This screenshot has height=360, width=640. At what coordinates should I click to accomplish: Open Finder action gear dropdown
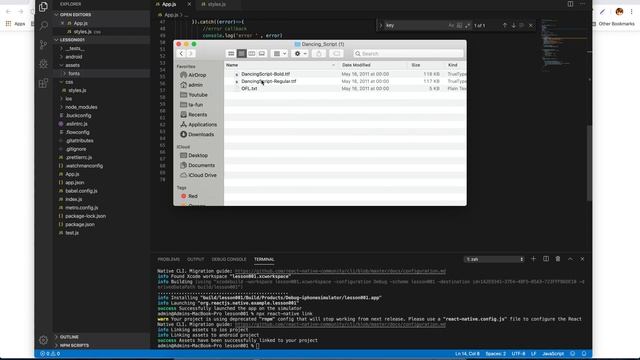[300, 53]
